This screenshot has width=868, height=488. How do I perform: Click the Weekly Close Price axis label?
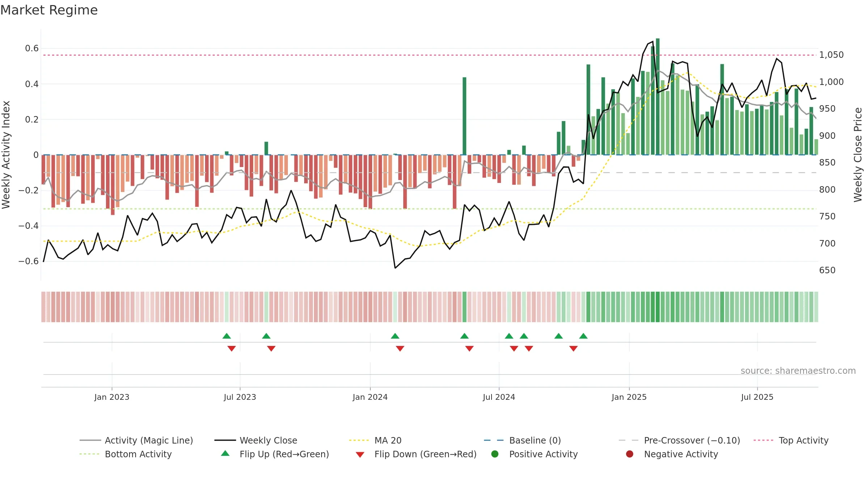[858, 155]
